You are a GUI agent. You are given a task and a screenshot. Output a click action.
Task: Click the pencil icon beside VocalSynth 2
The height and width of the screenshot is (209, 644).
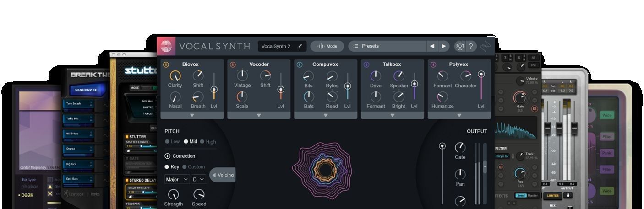tap(300, 46)
